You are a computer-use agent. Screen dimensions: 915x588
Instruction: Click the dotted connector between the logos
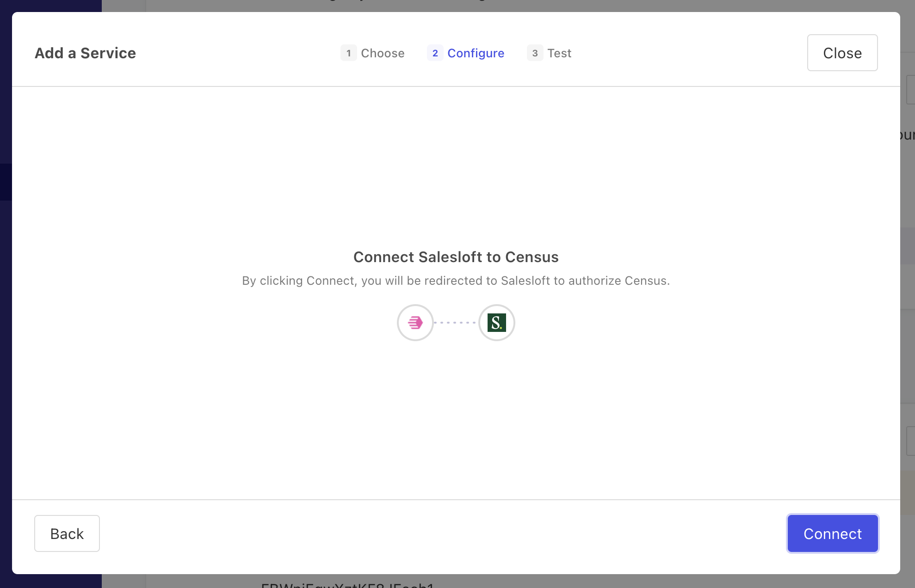[x=456, y=323]
